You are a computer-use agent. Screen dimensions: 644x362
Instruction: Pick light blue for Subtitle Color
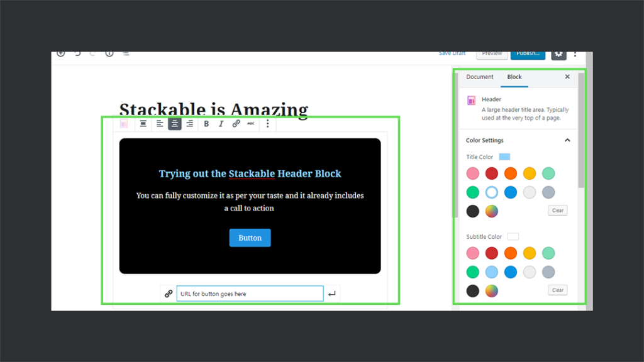(492, 272)
